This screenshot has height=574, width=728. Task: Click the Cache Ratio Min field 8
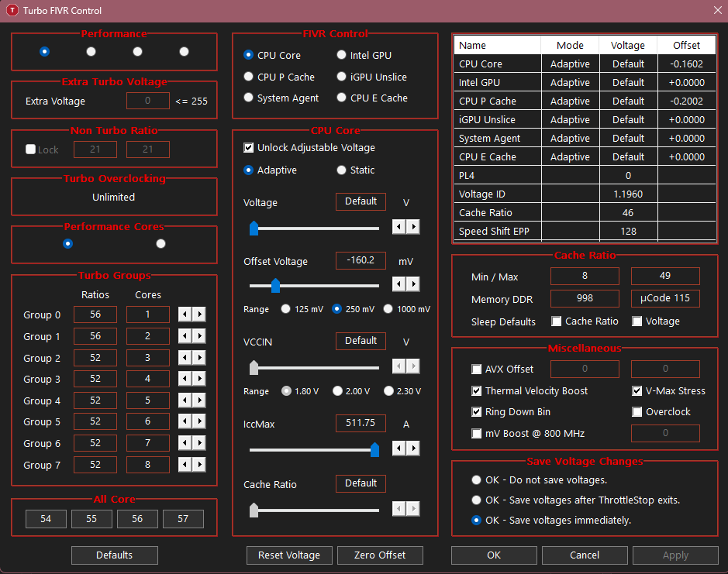(x=585, y=276)
